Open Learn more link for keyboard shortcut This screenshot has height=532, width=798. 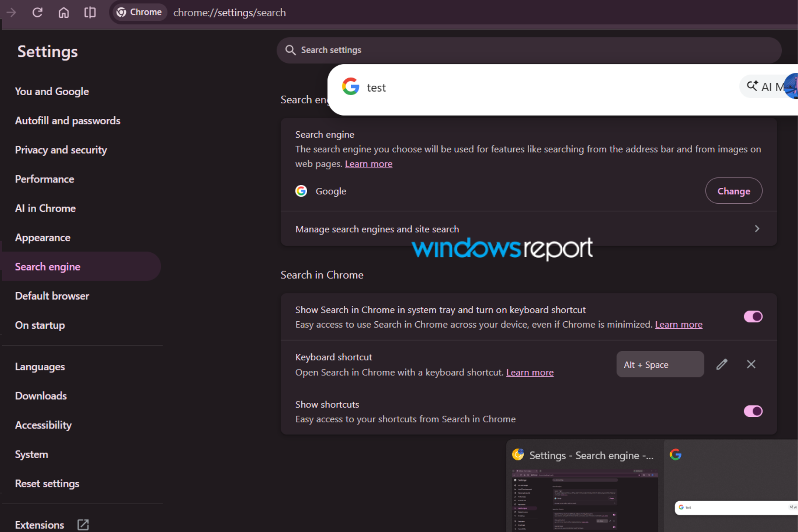click(530, 372)
